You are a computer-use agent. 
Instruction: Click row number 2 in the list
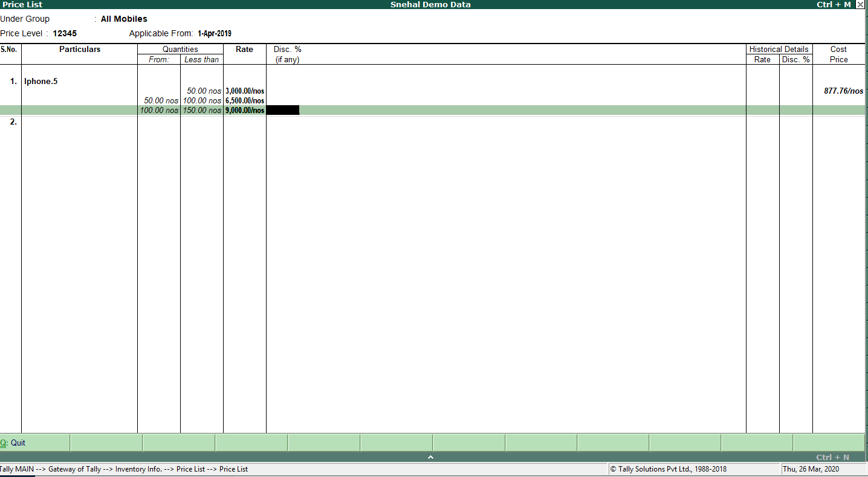13,122
